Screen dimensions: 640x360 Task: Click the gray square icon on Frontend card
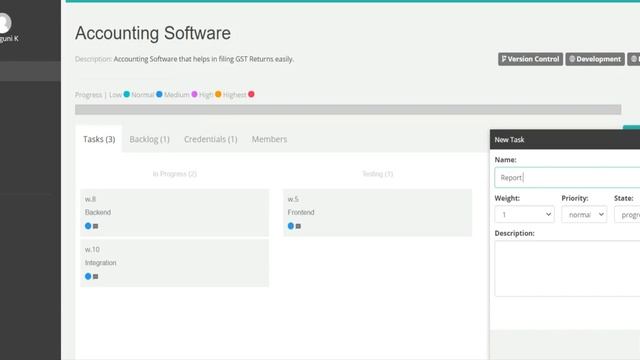298,226
